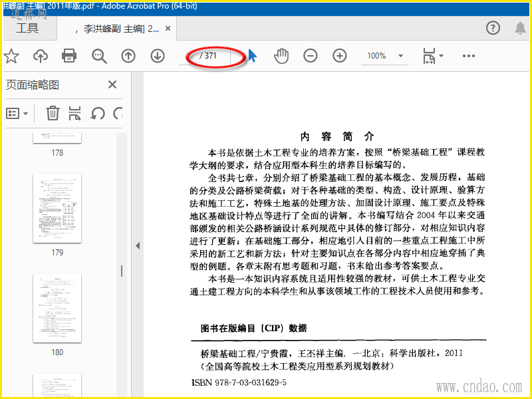Select page 180 thumbnail
The image size is (532, 399).
point(57,309)
